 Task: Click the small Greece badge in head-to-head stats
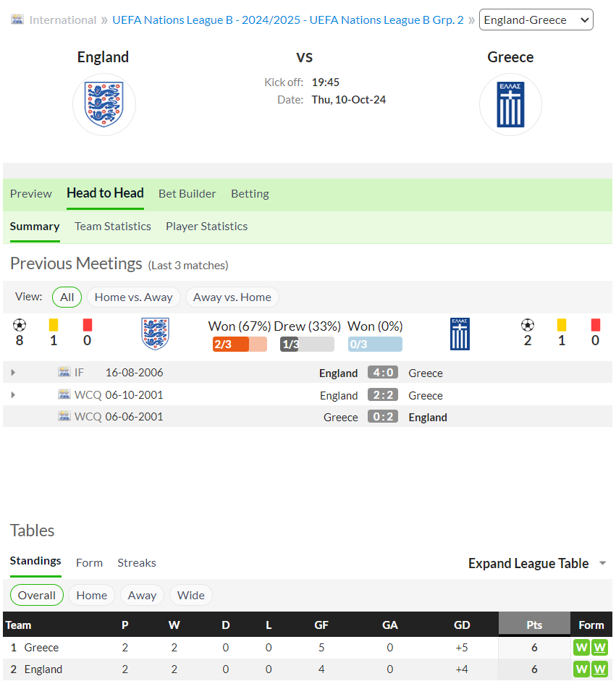[x=460, y=334]
